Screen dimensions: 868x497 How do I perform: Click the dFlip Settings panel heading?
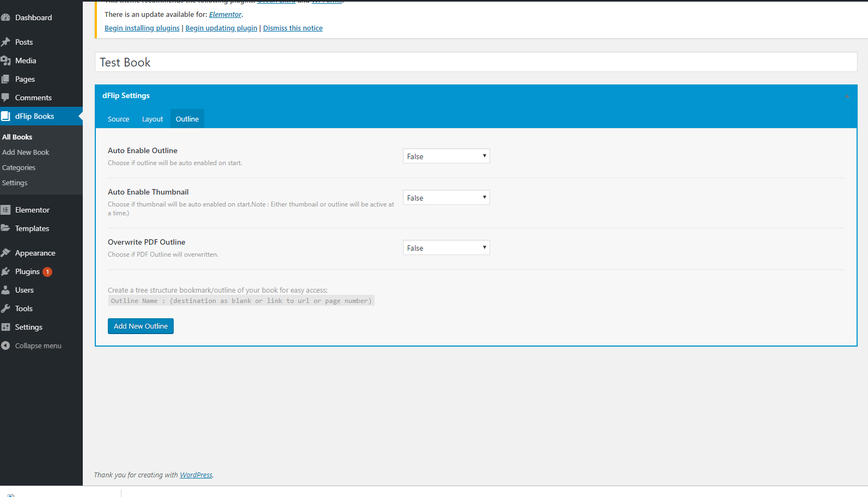[126, 95]
